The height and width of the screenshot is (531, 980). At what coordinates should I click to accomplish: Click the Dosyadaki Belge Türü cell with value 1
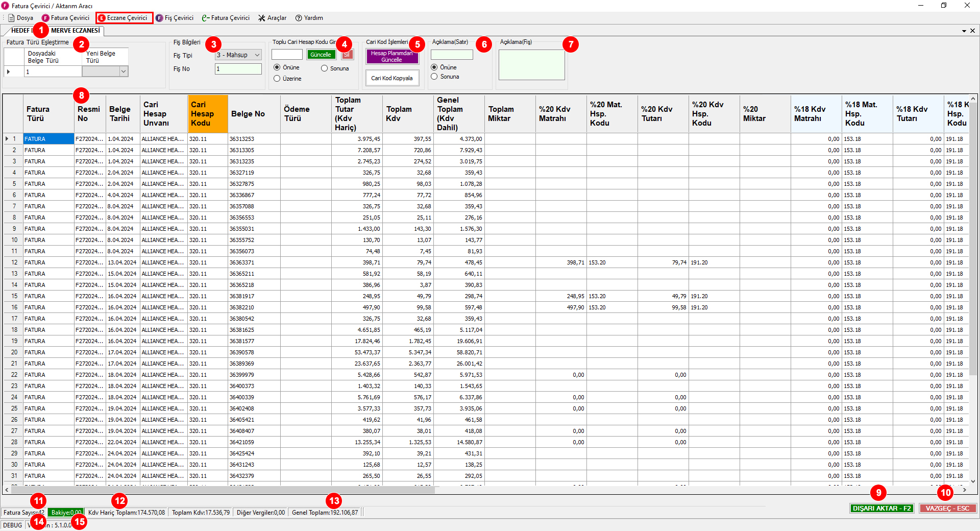tap(53, 72)
